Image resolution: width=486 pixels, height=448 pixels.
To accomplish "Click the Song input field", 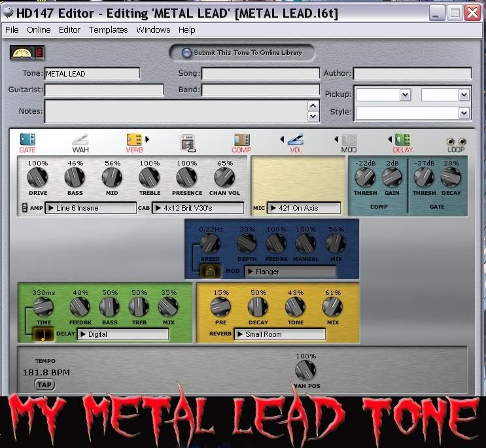I will (x=260, y=74).
